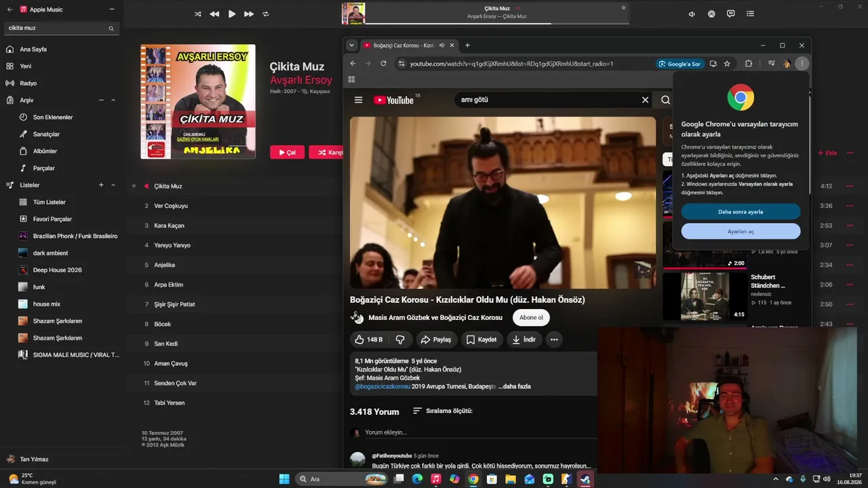Add a new playlist with Listeler plus

(101, 185)
